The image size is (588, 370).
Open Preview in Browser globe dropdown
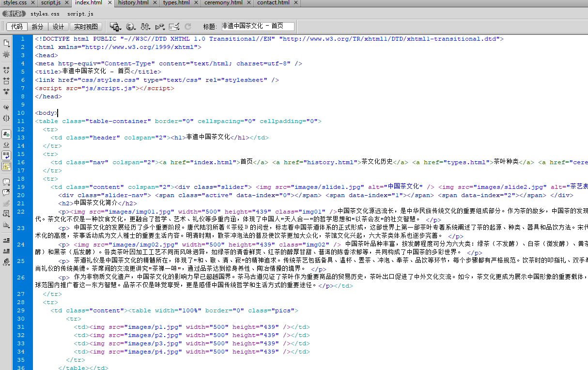pyautogui.click(x=131, y=27)
